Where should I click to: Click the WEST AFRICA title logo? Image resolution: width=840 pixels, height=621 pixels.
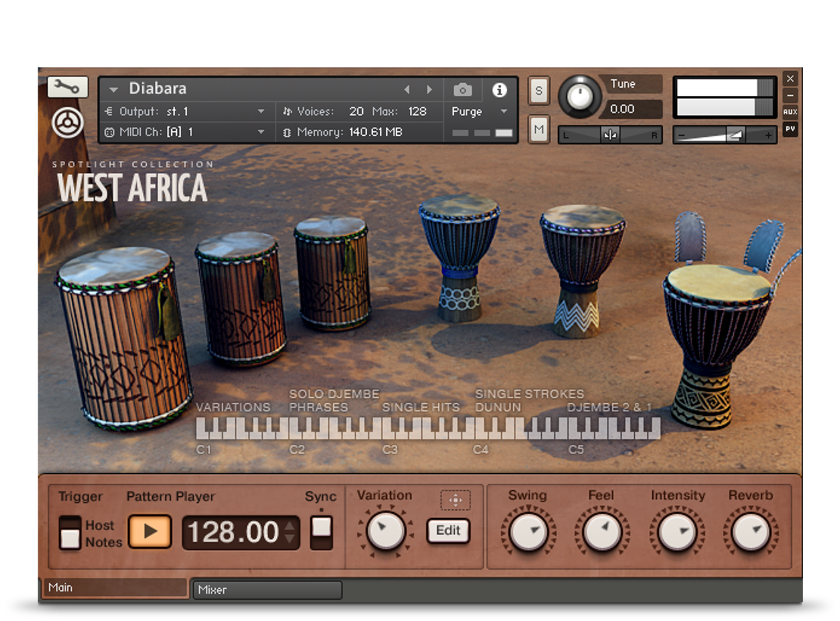coord(132,188)
